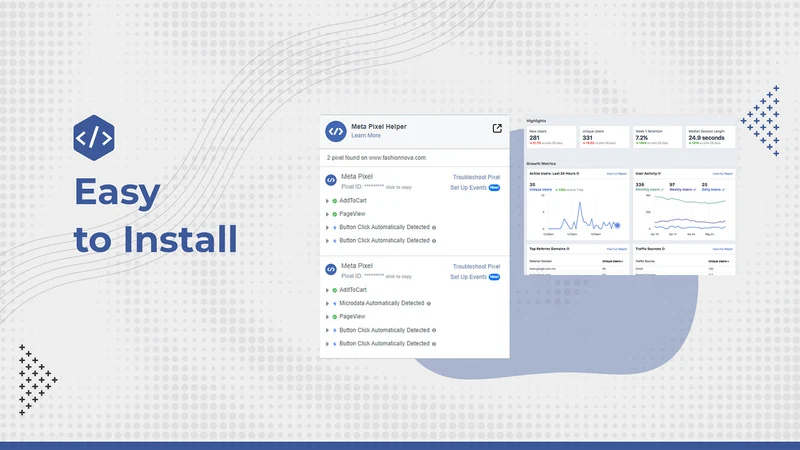This screenshot has height=450, width=800.
Task: Click Troubleshoot Pixel for the upper pixel
Action: [477, 177]
